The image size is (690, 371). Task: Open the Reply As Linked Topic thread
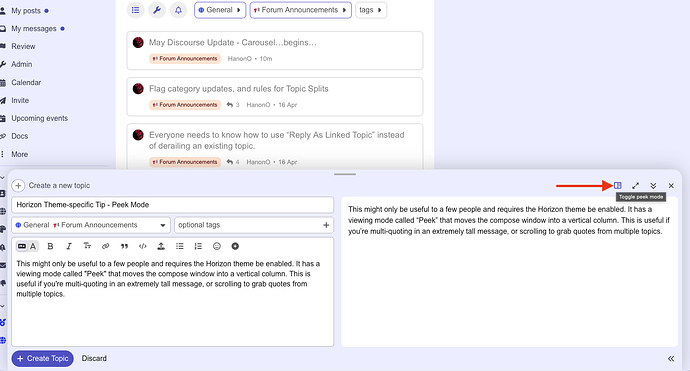[276, 140]
